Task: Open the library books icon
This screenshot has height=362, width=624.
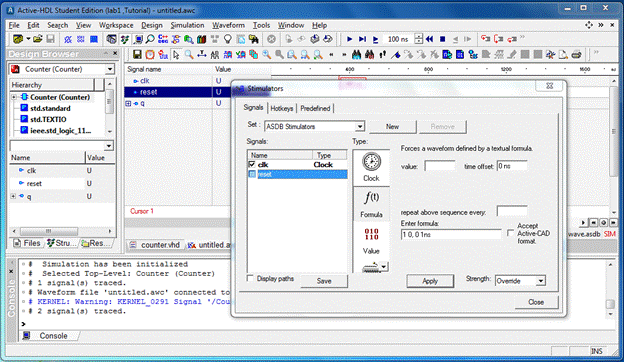Action: pos(201,39)
